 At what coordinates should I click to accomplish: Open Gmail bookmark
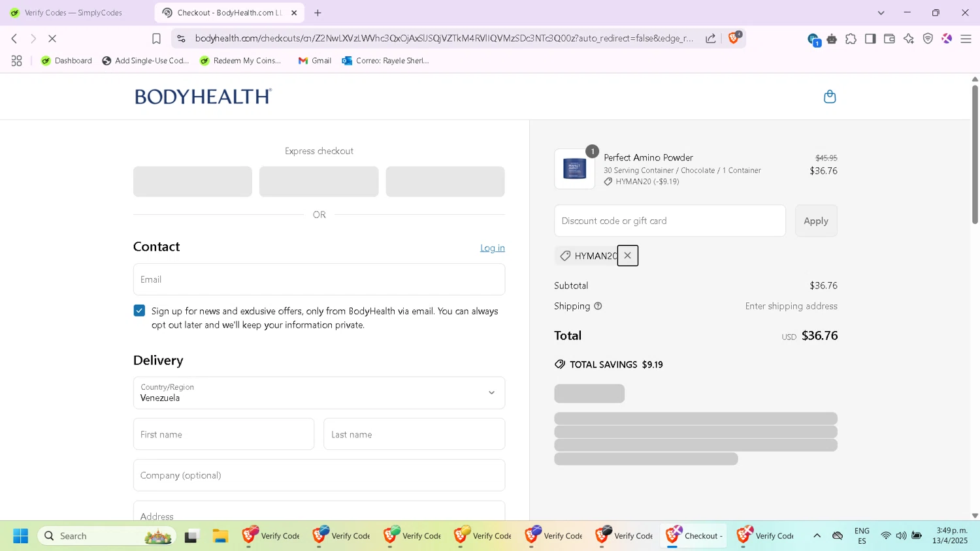click(x=315, y=61)
